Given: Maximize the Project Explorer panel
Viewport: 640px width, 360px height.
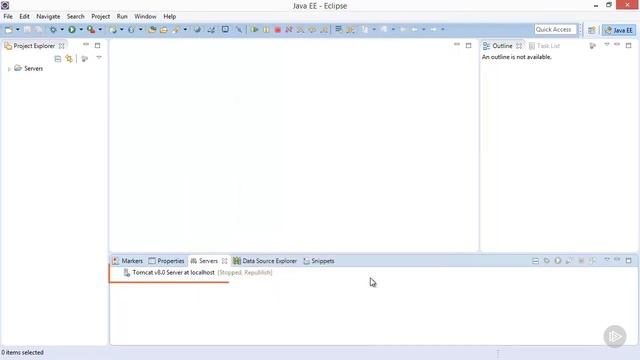Looking at the screenshot, I should coord(97,45).
